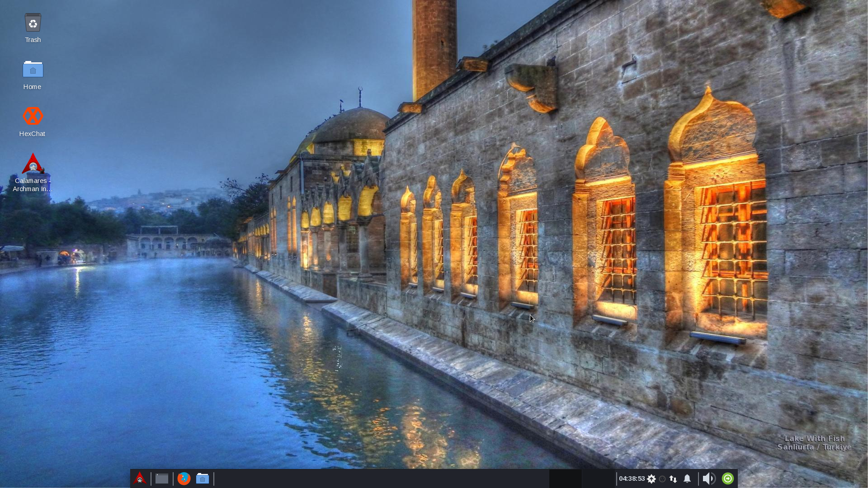Screen dimensions: 868x488
Task: Click the green logout session button
Action: (728, 479)
